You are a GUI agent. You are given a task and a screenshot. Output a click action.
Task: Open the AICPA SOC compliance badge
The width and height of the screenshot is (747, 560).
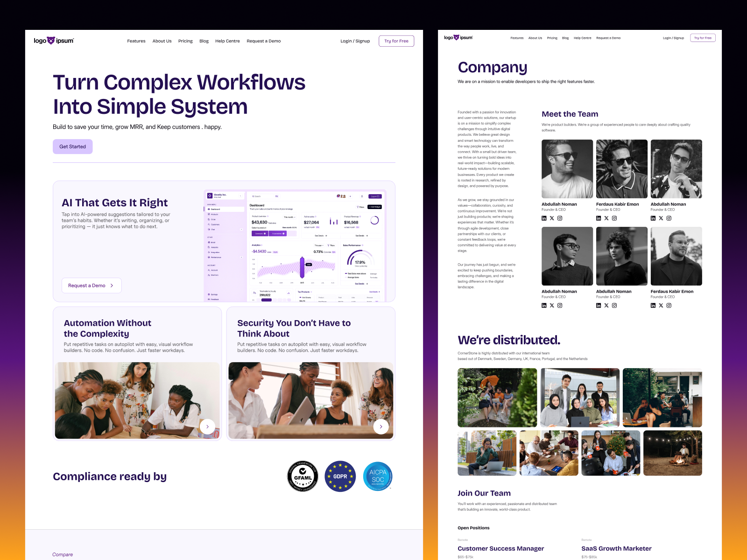(378, 476)
